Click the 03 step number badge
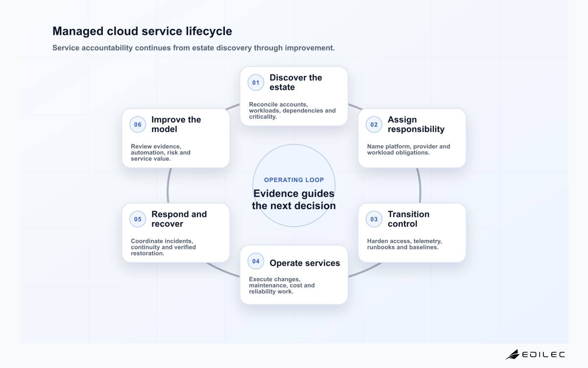 coord(374,219)
